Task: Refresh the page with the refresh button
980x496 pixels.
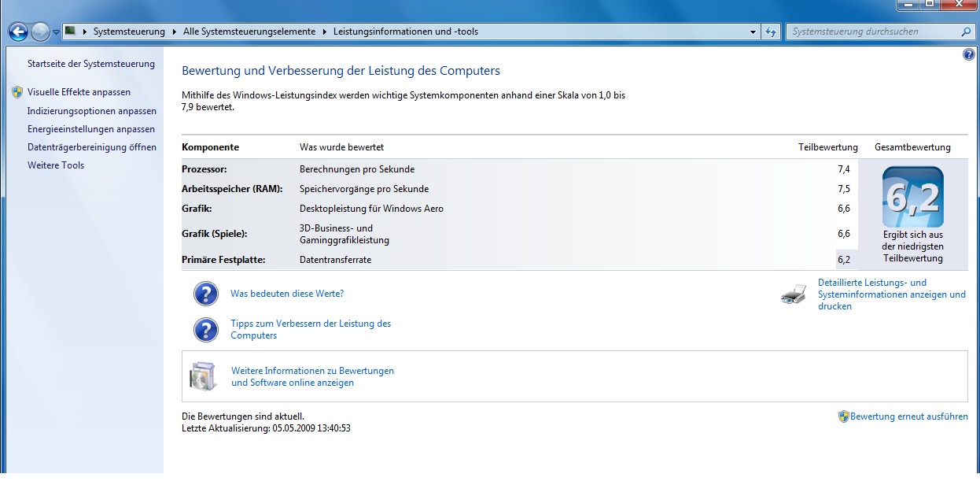Action: click(772, 32)
